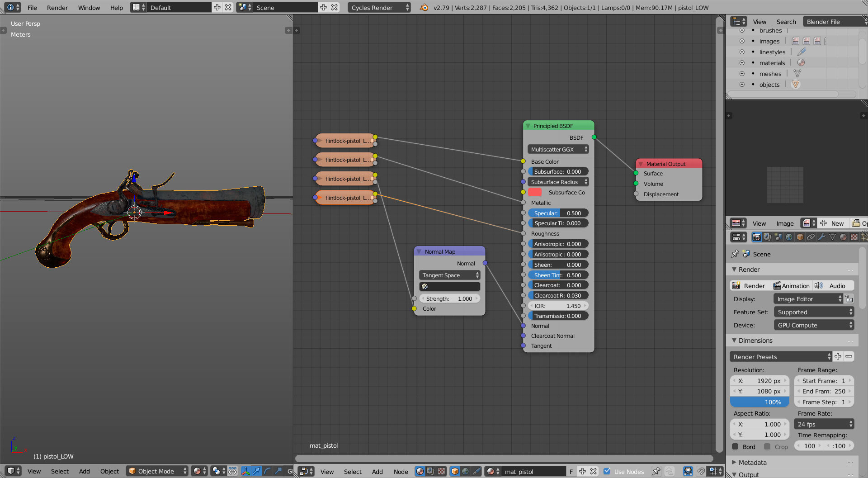Image resolution: width=868 pixels, height=478 pixels.
Task: Open the World properties tab (globe icon)
Action: click(789, 237)
